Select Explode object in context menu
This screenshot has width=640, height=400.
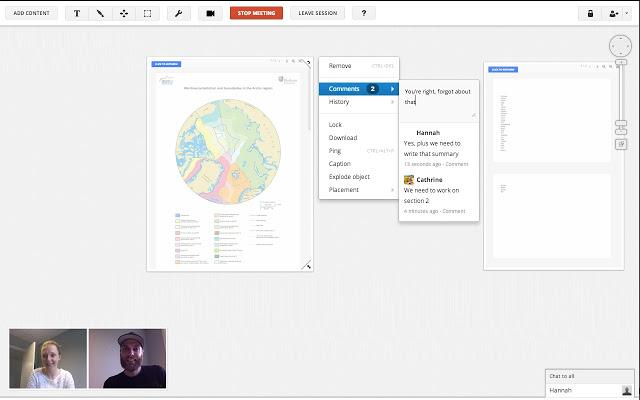(359, 177)
